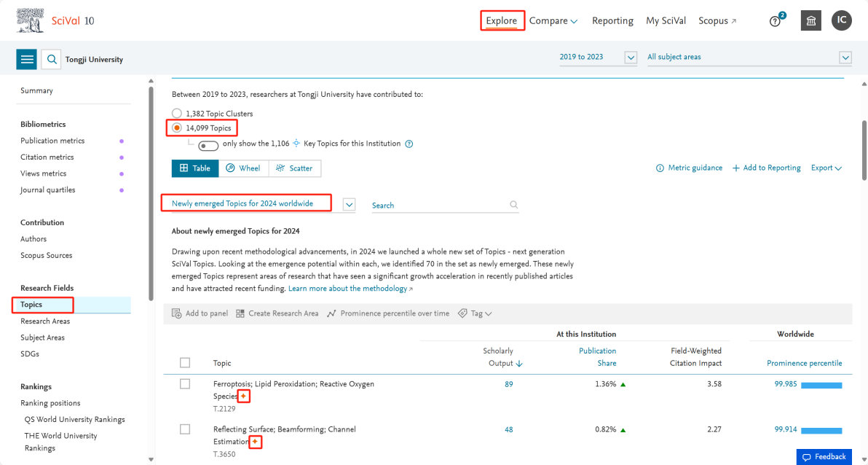Click the institution building icon
868x465 pixels.
pos(811,20)
